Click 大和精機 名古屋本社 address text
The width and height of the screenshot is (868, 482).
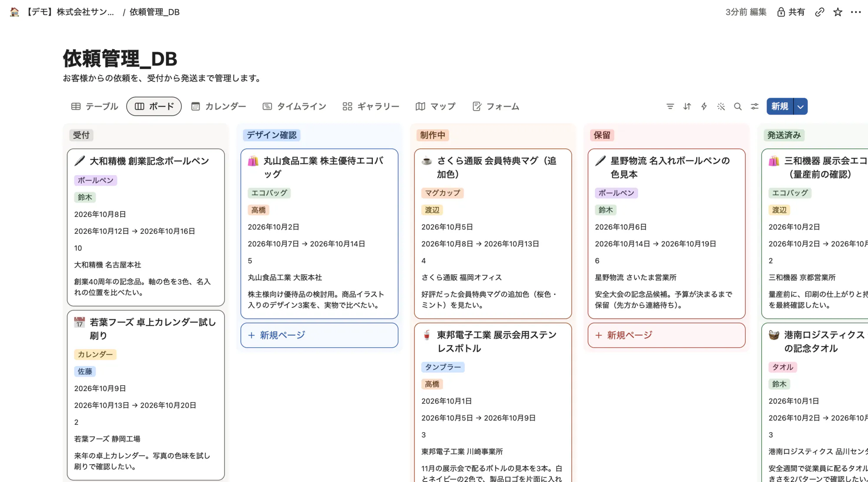108,265
